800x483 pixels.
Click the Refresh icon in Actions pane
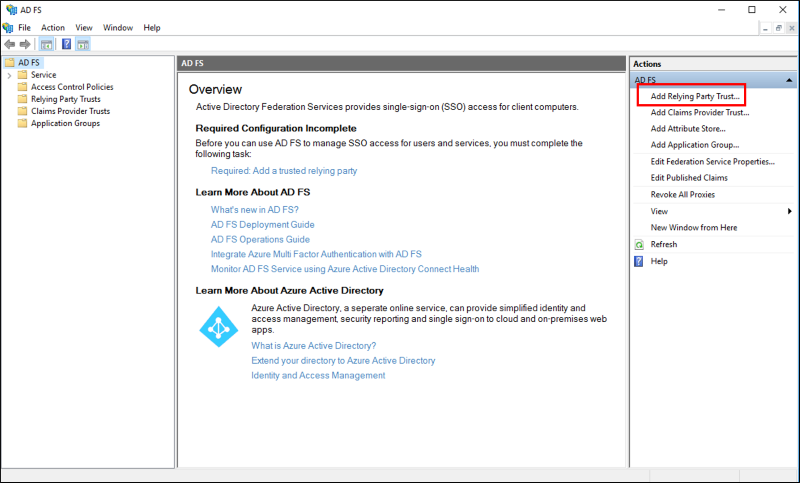[639, 244]
